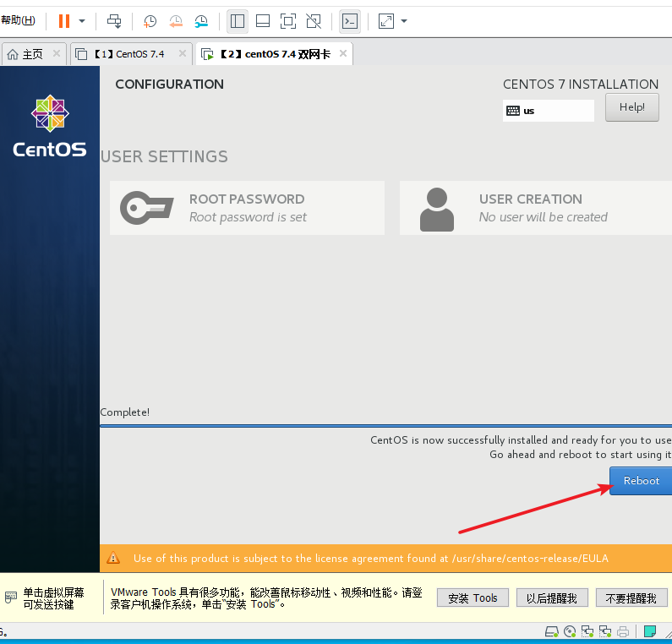Click the CENTOS 7 INSTALLATION title

point(581,84)
